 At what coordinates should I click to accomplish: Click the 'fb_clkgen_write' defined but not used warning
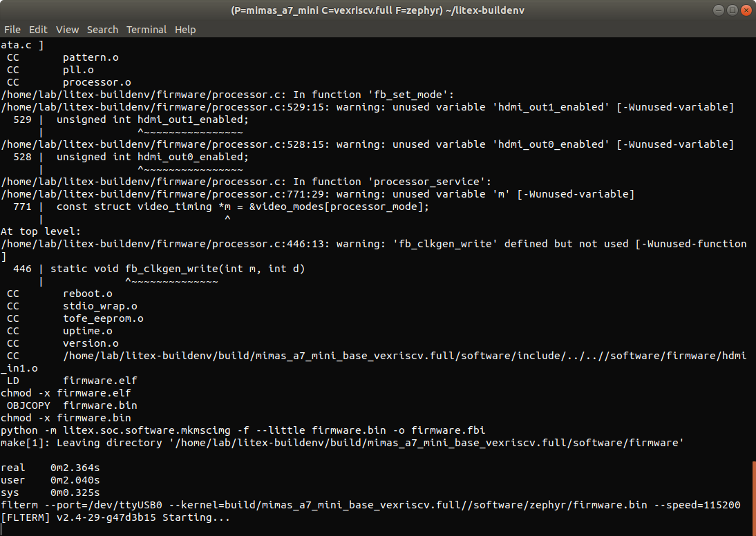(373, 244)
